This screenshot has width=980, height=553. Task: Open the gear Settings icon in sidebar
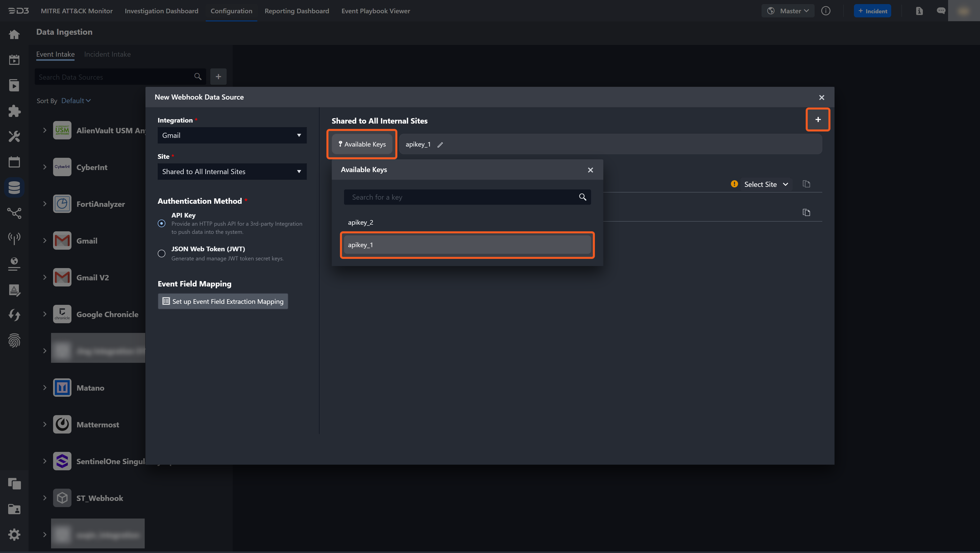pos(14,534)
